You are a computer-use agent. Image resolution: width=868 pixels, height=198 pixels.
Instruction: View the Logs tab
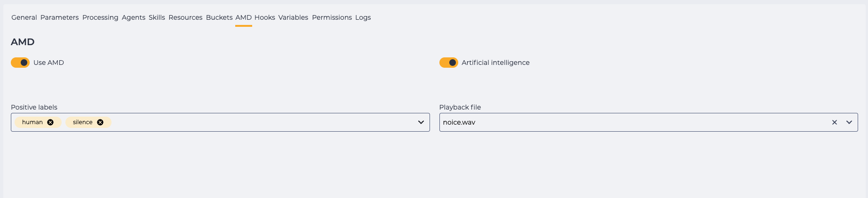coord(363,17)
